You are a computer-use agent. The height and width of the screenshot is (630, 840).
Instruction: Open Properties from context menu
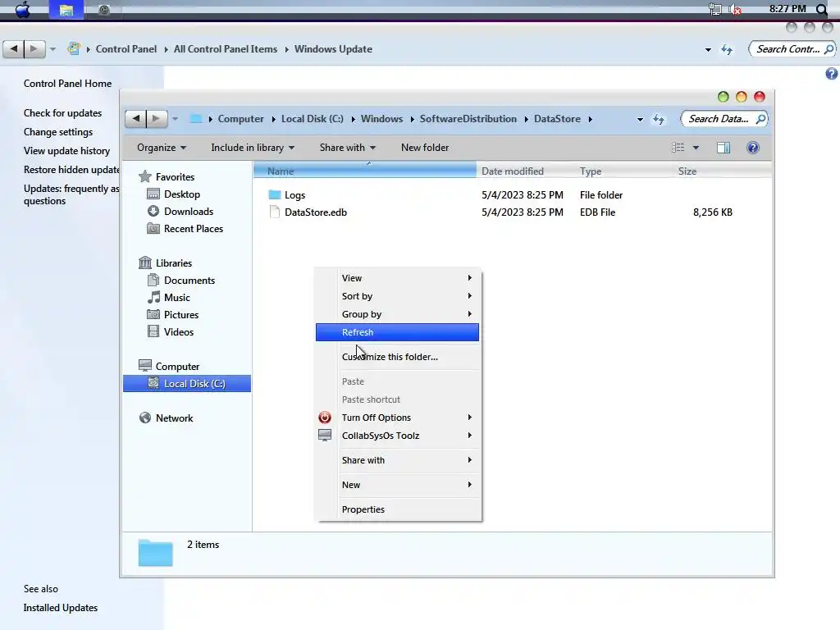click(x=398, y=509)
